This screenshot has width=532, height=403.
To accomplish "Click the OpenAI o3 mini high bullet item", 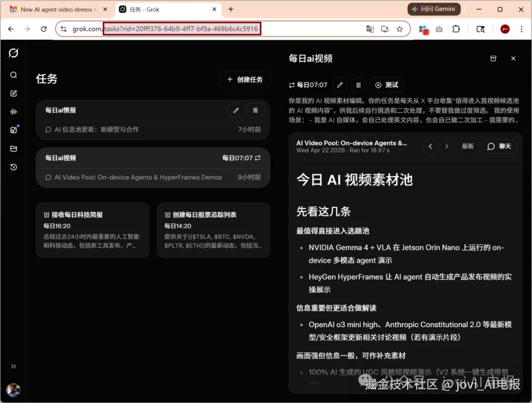I will 410,331.
